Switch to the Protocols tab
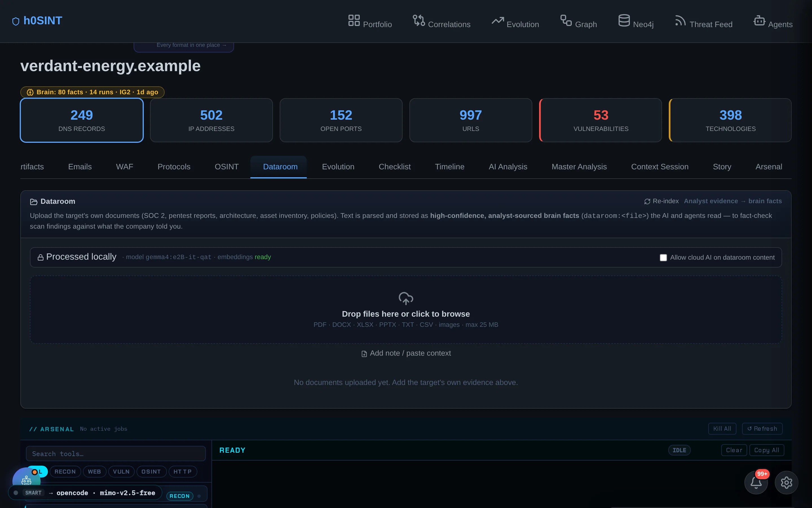 [x=174, y=167]
